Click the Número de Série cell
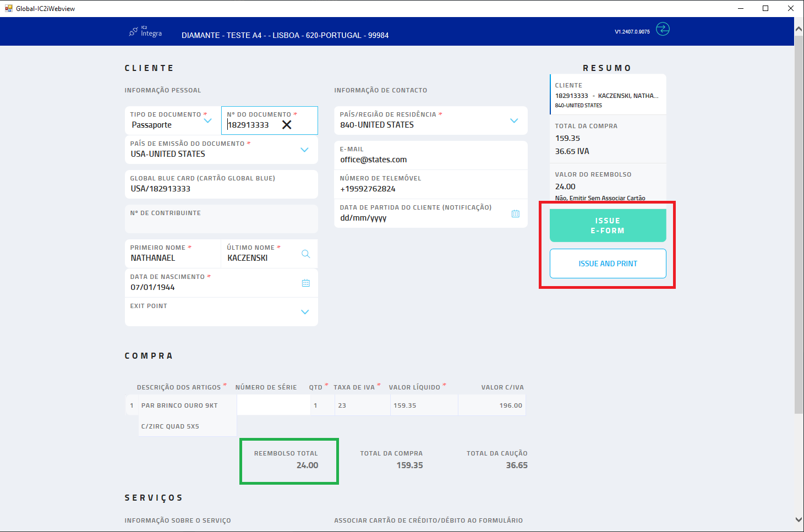This screenshot has width=804, height=532. click(x=274, y=405)
